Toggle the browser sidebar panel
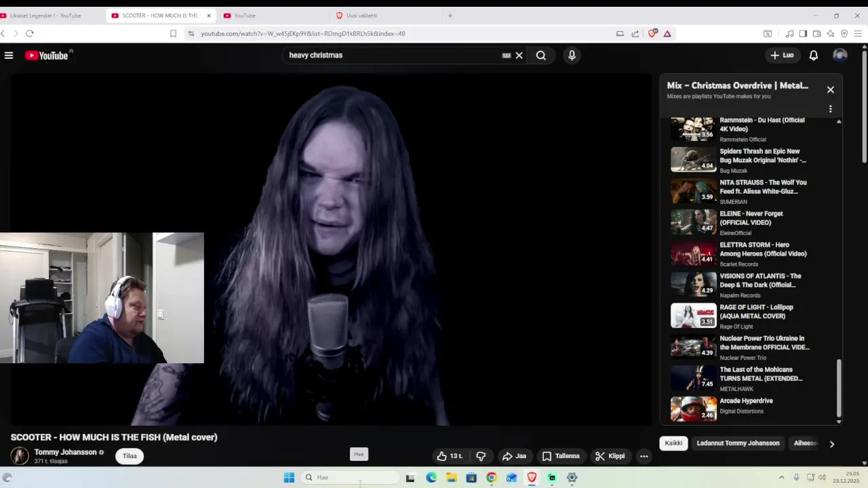Image resolution: width=868 pixels, height=488 pixels. pyautogui.click(x=803, y=33)
